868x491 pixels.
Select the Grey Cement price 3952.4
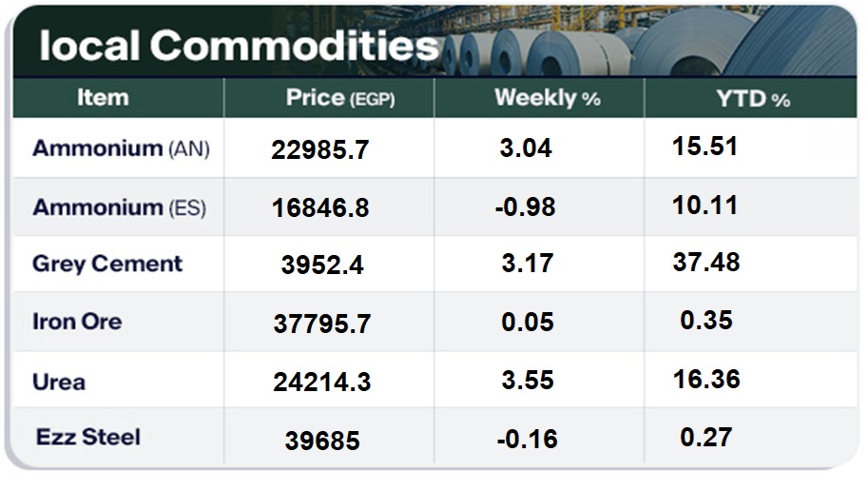tap(322, 266)
